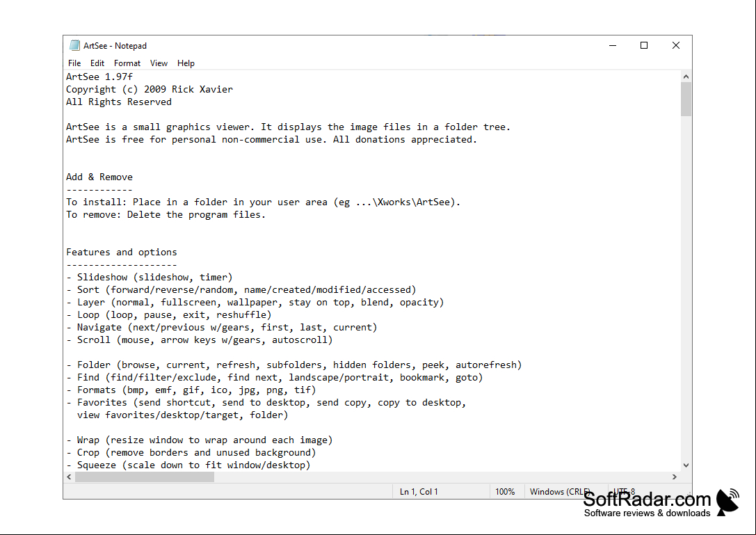Click the 'Scroll (mouse, arrow keys' line
The height and width of the screenshot is (535, 756).
coord(200,340)
